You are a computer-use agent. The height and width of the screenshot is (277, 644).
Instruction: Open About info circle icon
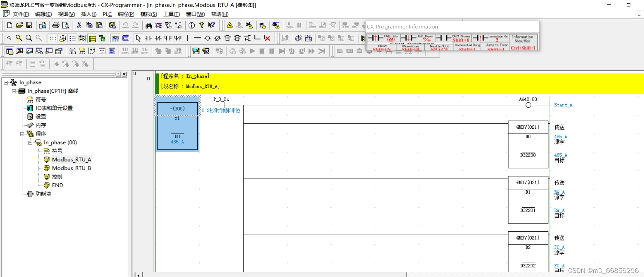coord(192,25)
